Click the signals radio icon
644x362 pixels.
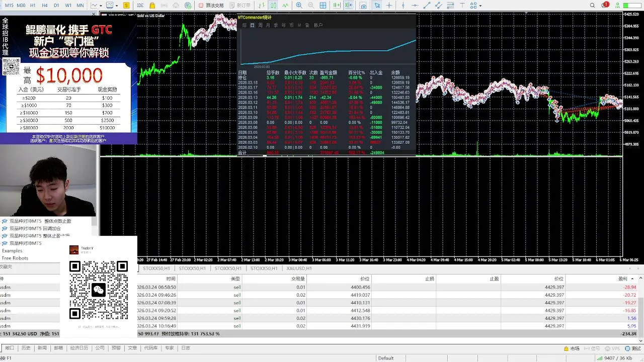coord(164,5)
